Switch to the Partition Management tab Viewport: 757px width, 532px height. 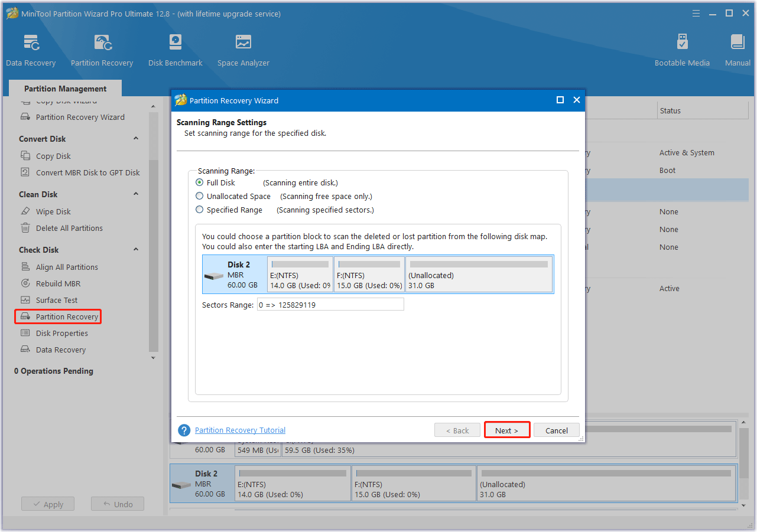65,89
